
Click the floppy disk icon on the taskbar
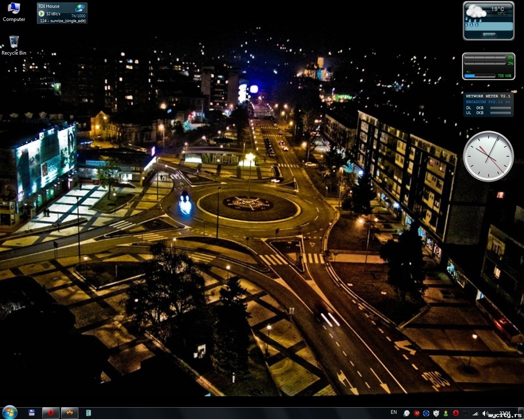pos(32,413)
